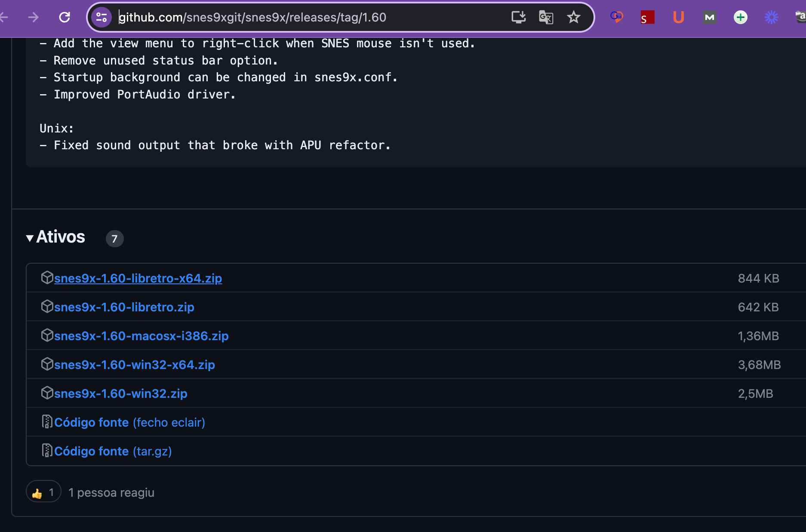806x532 pixels.
Task: Go forward with the browser forward arrow
Action: [33, 17]
